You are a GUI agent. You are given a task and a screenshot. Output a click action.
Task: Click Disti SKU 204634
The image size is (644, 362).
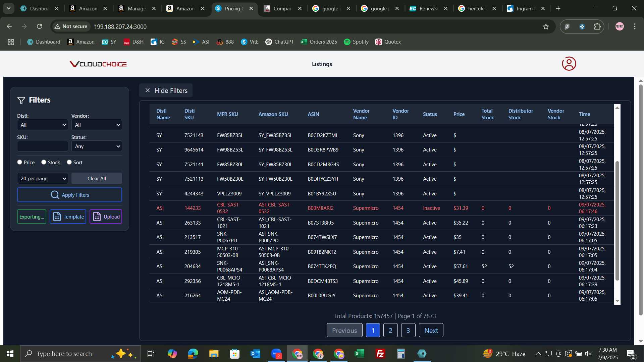click(193, 266)
